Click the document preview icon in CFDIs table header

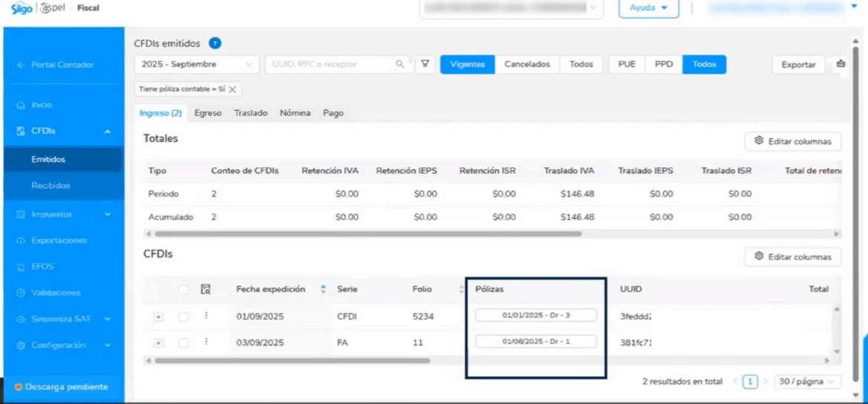pos(206,289)
